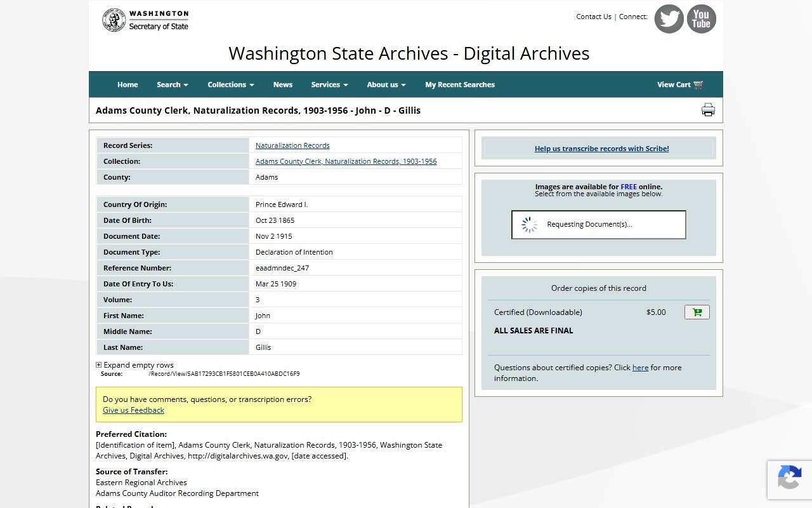Expand empty rows plus toggle
Image resolution: width=812 pixels, height=508 pixels.
[99, 365]
